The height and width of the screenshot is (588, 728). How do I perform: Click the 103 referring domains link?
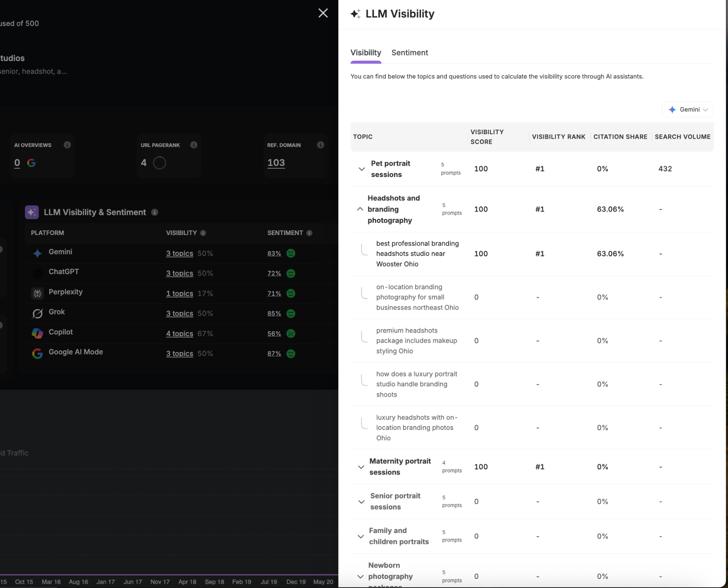tap(276, 163)
